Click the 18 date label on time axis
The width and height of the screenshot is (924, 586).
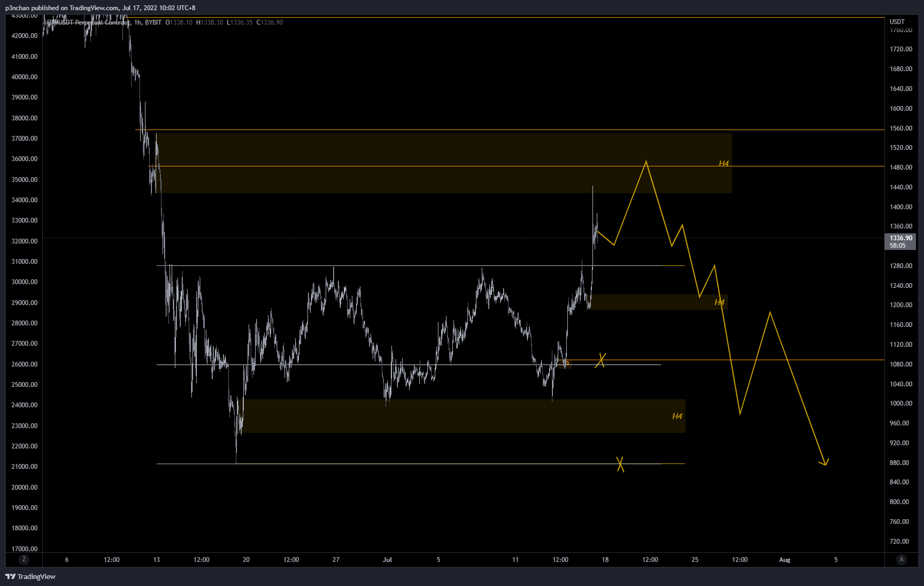605,560
